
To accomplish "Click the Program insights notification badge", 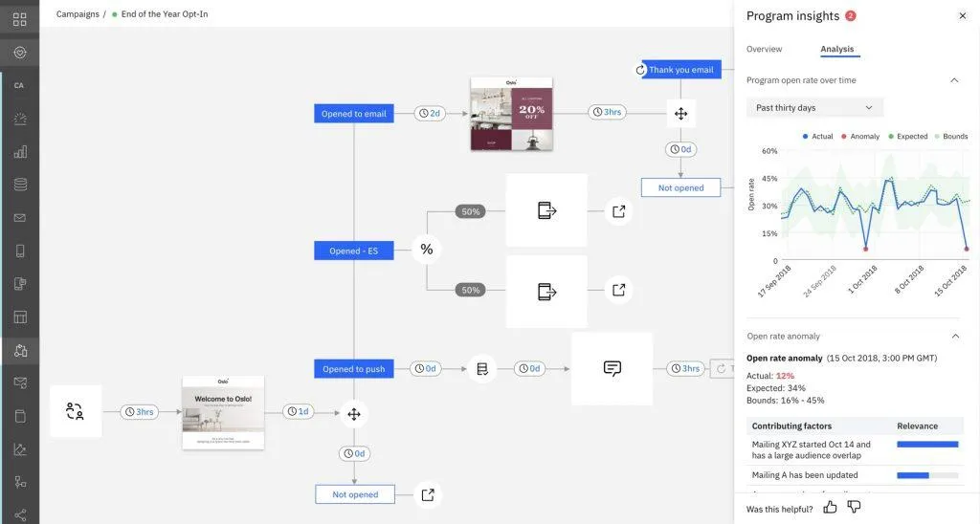I will coord(850,15).
